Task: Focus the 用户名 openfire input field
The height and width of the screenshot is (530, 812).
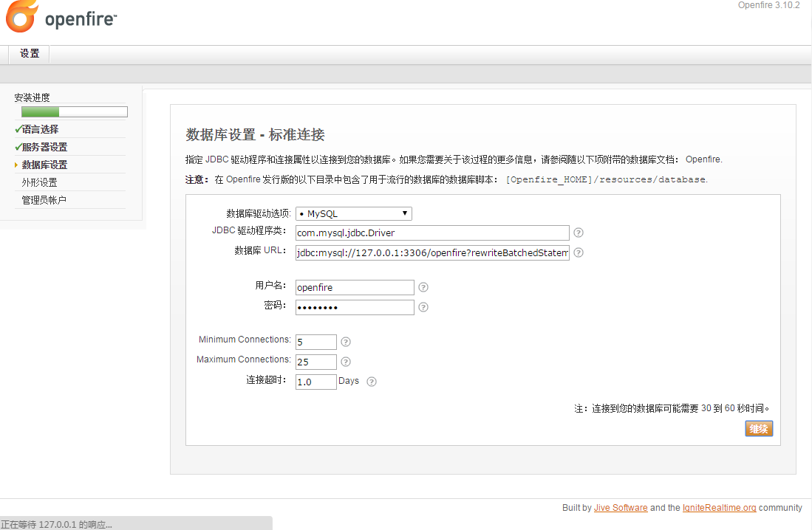Action: pyautogui.click(x=355, y=287)
